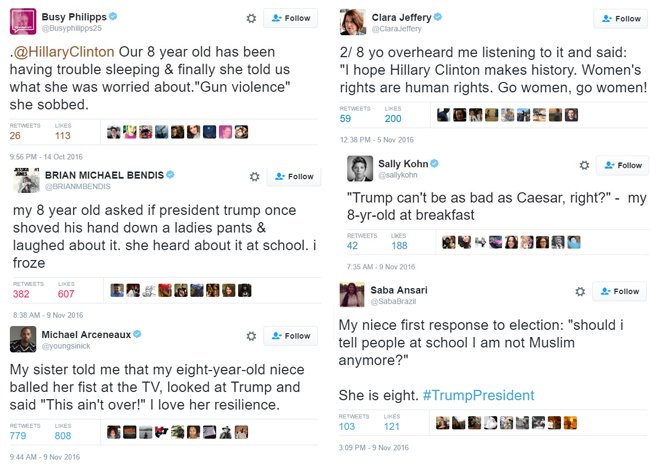Click Clara Jeffery's profile photo
Screen dimensions: 660x464
352,22
